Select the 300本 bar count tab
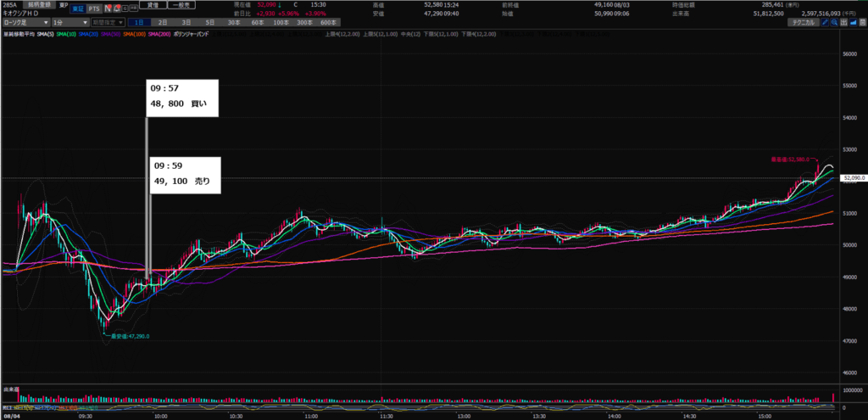This screenshot has height=420, width=868. coord(305,22)
